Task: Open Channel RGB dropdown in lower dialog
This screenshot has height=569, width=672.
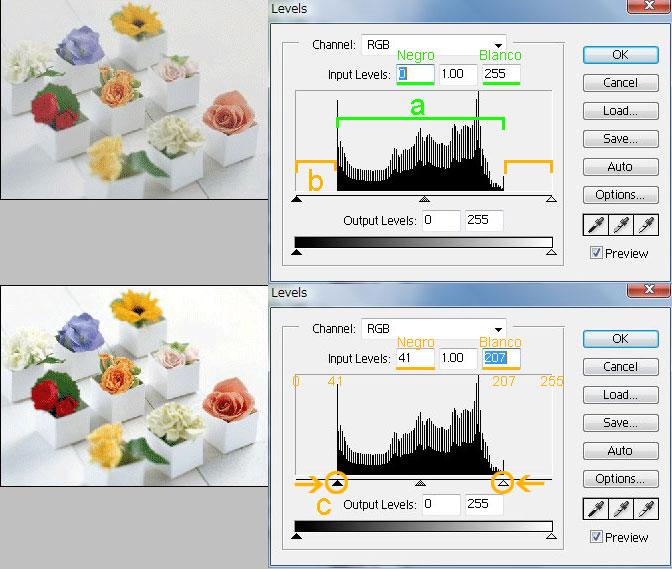Action: 434,329
